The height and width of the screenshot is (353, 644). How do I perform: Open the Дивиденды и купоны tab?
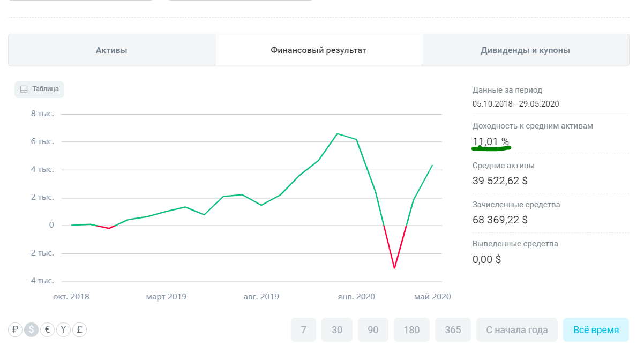click(x=525, y=50)
